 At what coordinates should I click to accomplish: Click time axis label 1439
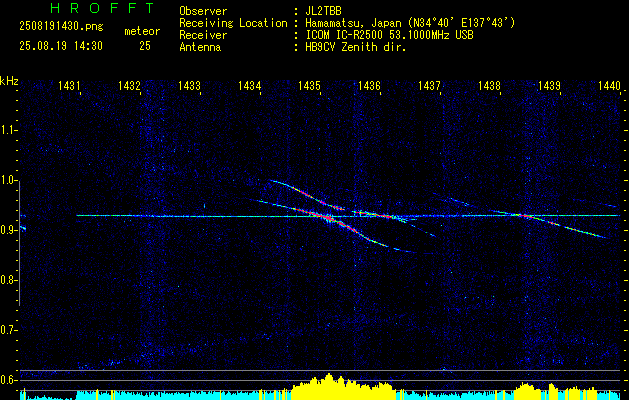tap(550, 85)
